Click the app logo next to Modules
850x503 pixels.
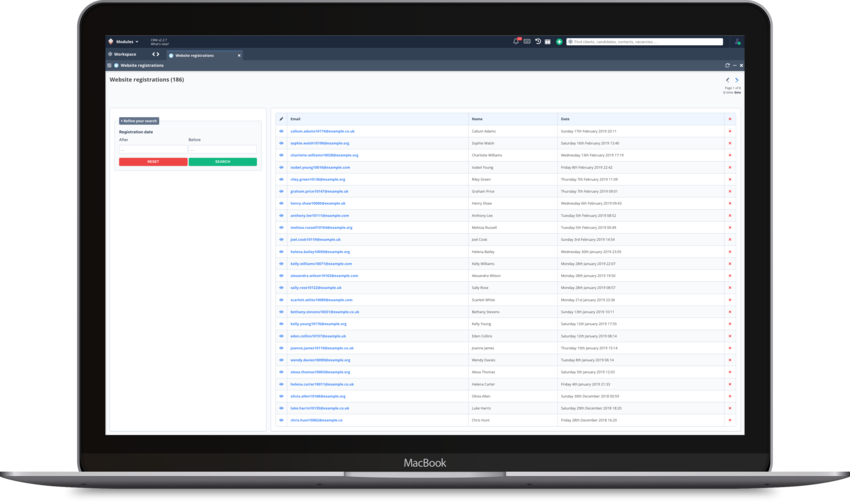111,41
